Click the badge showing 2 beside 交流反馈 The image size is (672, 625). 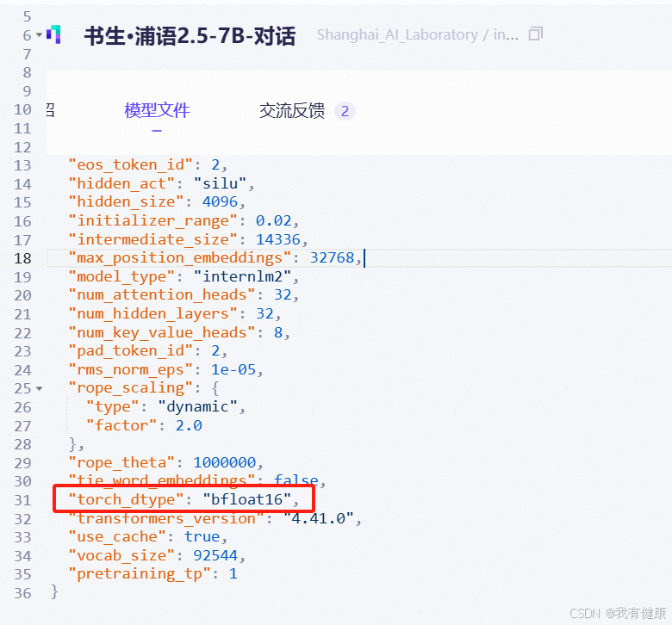(x=345, y=111)
